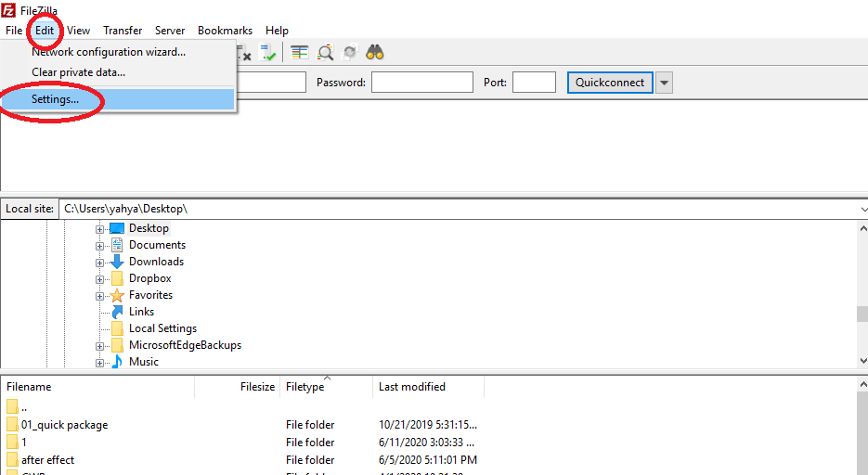Image resolution: width=868 pixels, height=475 pixels.
Task: Click the colored-rows table toolbar icon
Action: pyautogui.click(x=300, y=53)
